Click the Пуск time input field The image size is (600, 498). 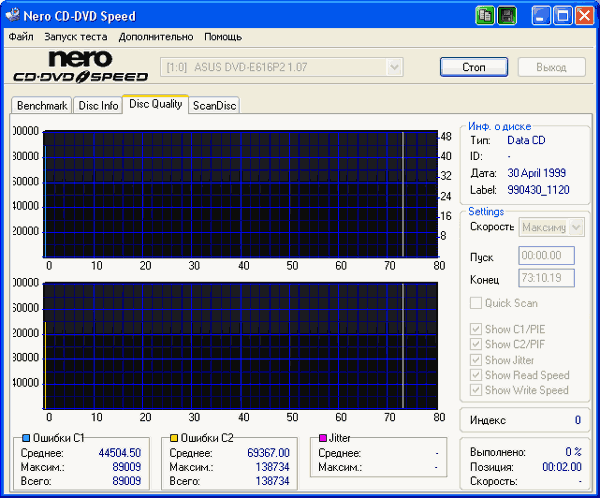546,255
